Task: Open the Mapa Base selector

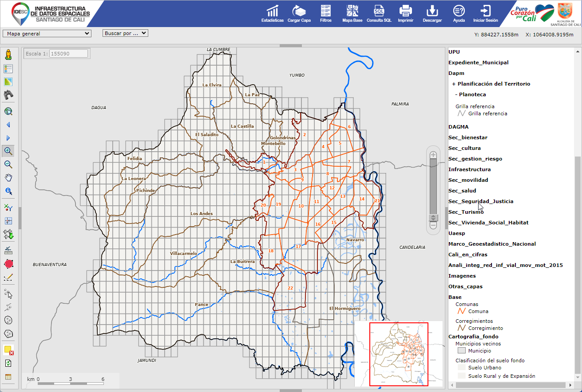Action: coord(352,13)
